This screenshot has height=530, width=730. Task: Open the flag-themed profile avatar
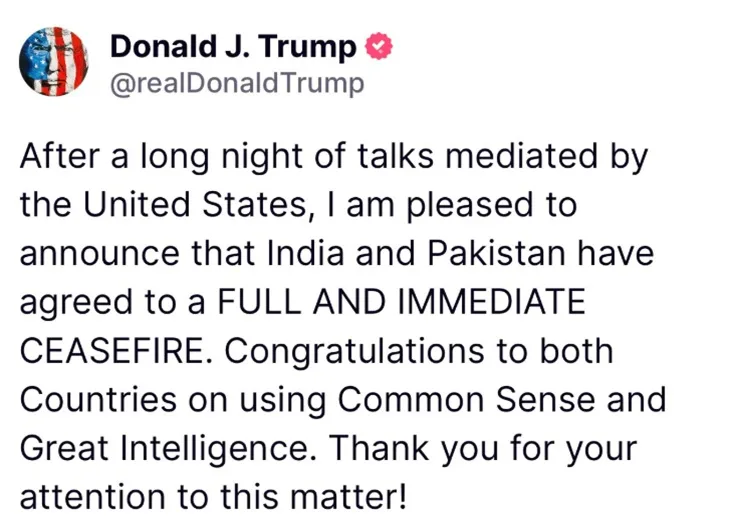pyautogui.click(x=54, y=61)
